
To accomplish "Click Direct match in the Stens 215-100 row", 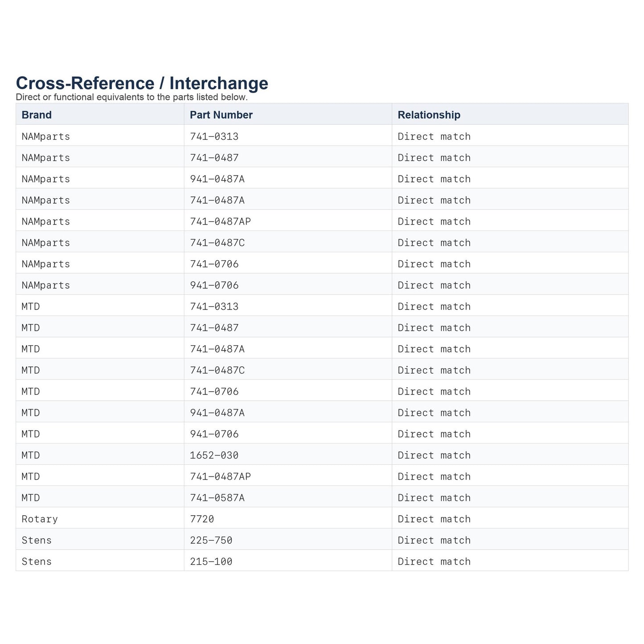I will 434,562.
